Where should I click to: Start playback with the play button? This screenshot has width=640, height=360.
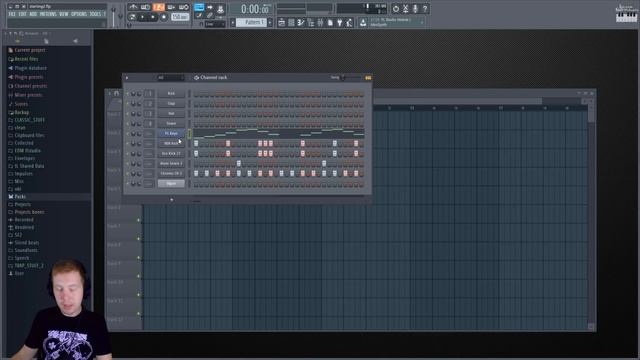click(142, 17)
